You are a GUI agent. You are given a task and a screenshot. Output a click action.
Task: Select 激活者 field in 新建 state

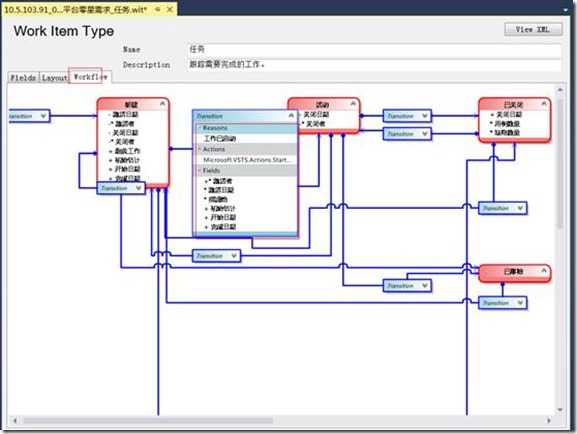click(x=124, y=124)
